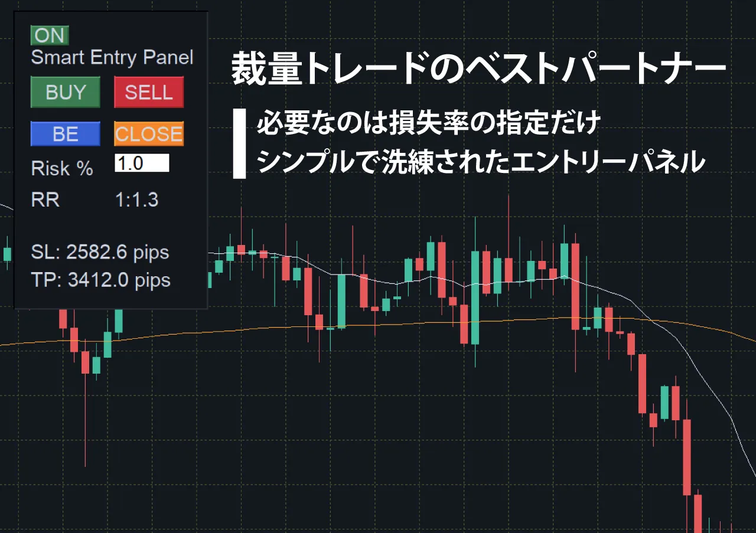Click the orange CLOSE button
This screenshot has height=533, width=756.
[149, 134]
